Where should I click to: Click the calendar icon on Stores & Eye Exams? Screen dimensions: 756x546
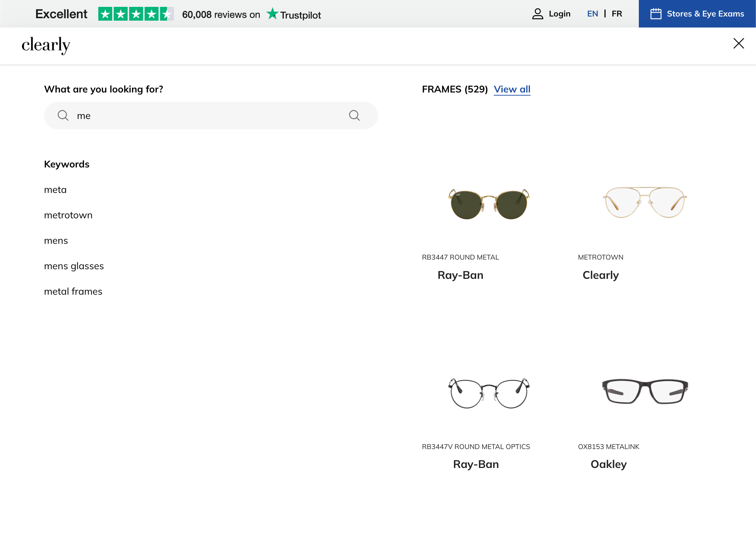657,13
